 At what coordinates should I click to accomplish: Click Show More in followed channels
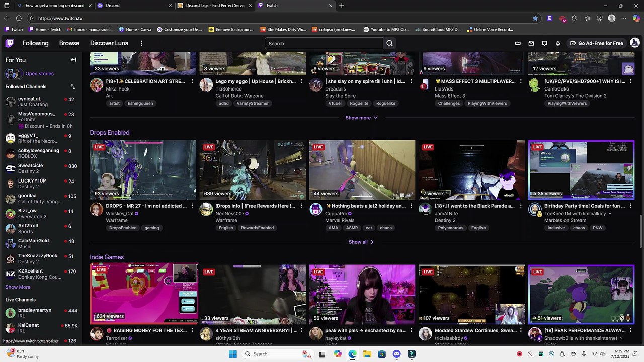tap(18, 287)
